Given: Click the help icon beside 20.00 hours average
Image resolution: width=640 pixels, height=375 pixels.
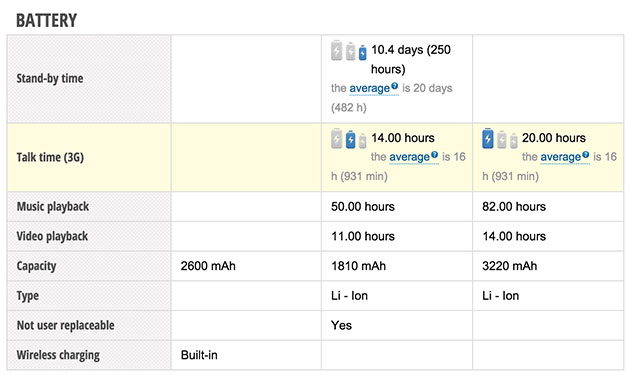Looking at the screenshot, I should point(586,155).
